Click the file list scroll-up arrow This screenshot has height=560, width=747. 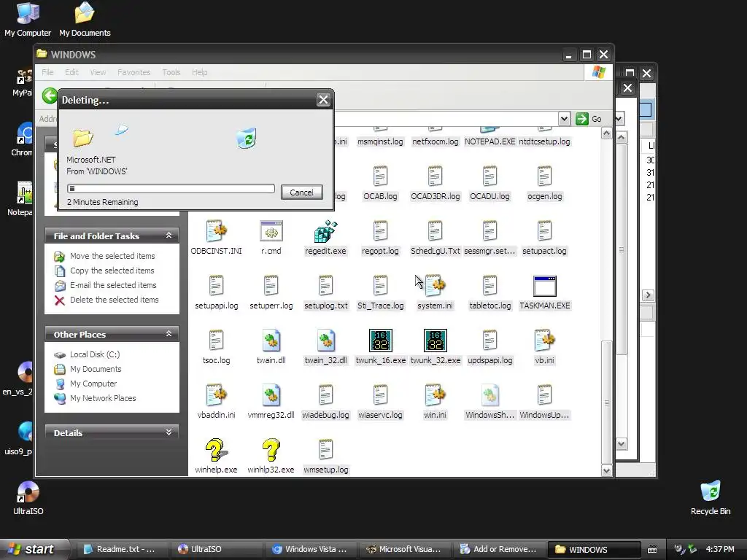coord(606,134)
